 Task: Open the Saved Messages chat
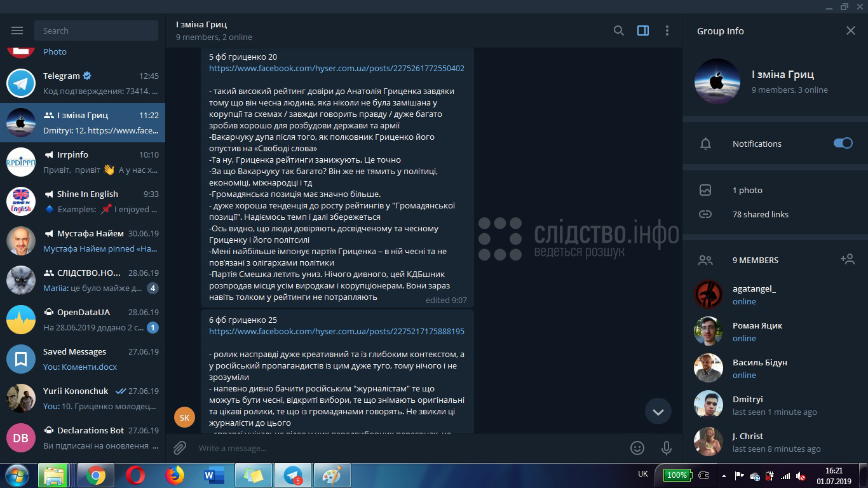point(83,359)
